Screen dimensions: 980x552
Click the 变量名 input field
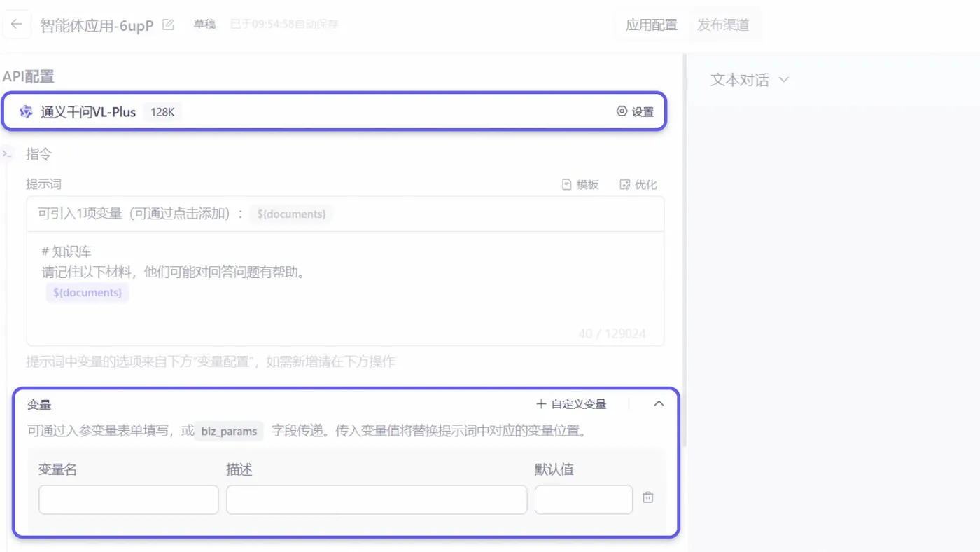click(129, 500)
